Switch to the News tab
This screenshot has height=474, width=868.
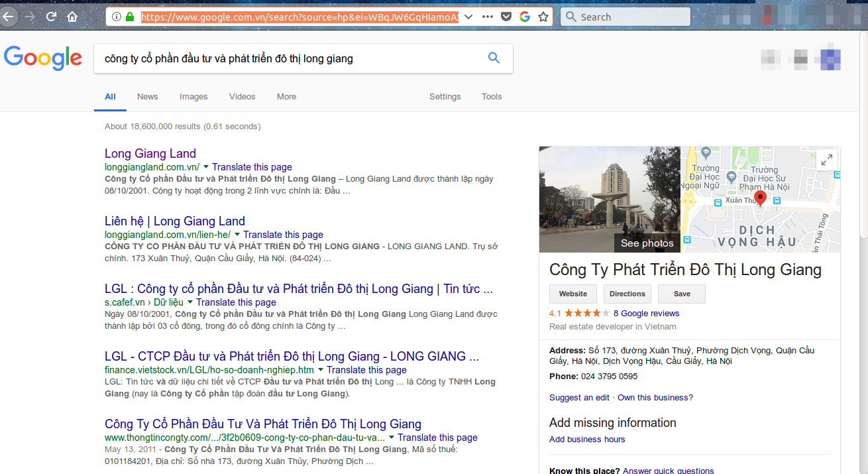click(x=148, y=97)
